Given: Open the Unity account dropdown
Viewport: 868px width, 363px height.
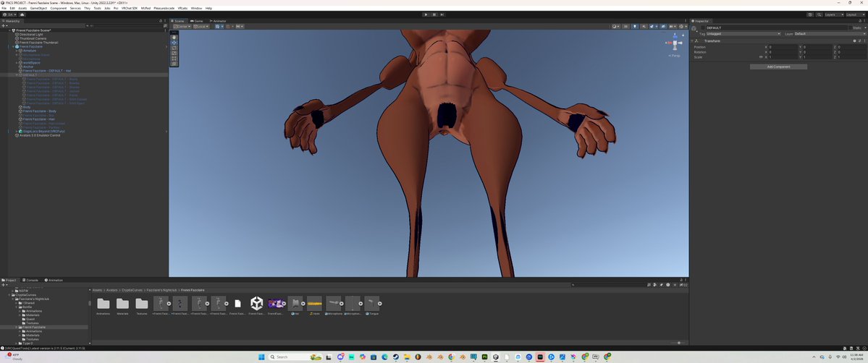Looking at the screenshot, I should pyautogui.click(x=10, y=14).
